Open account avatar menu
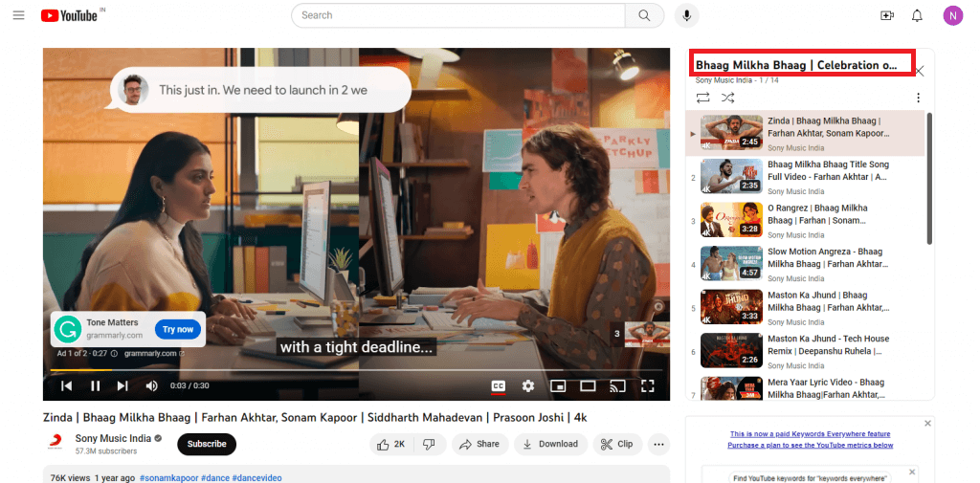The height and width of the screenshot is (483, 980). click(952, 15)
